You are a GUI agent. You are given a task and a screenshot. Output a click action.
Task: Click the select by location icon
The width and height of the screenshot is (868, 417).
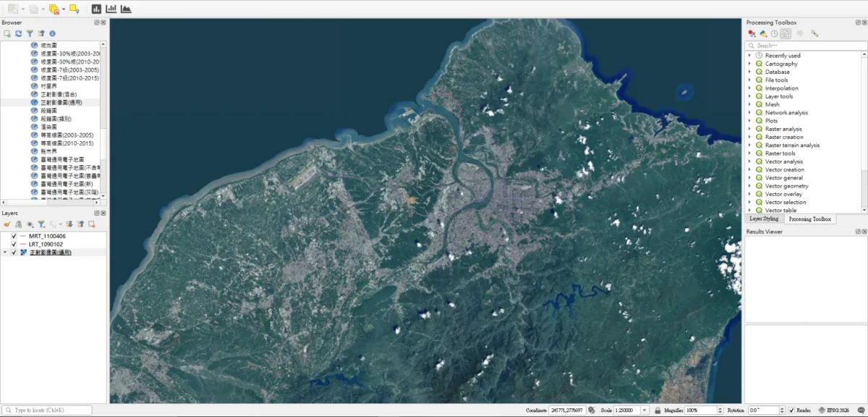[x=74, y=9]
